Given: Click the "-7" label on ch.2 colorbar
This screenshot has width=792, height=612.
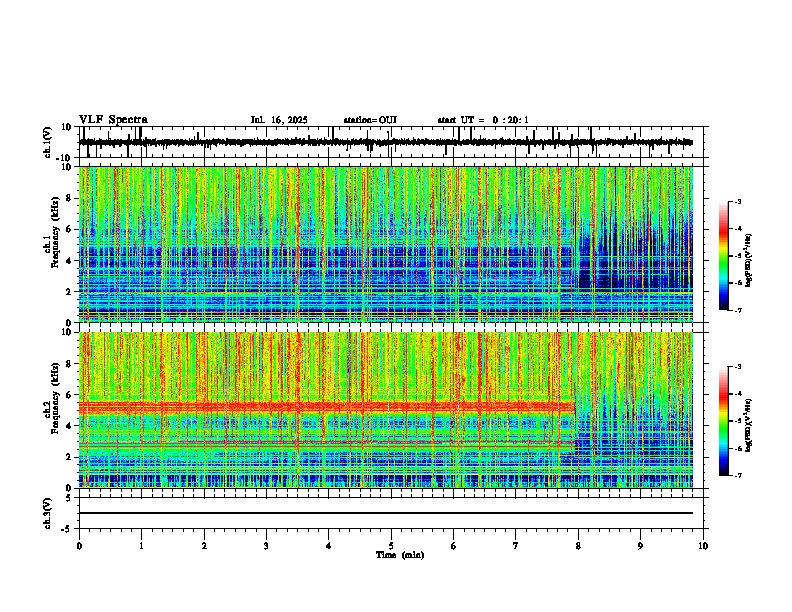Looking at the screenshot, I should coord(737,476).
